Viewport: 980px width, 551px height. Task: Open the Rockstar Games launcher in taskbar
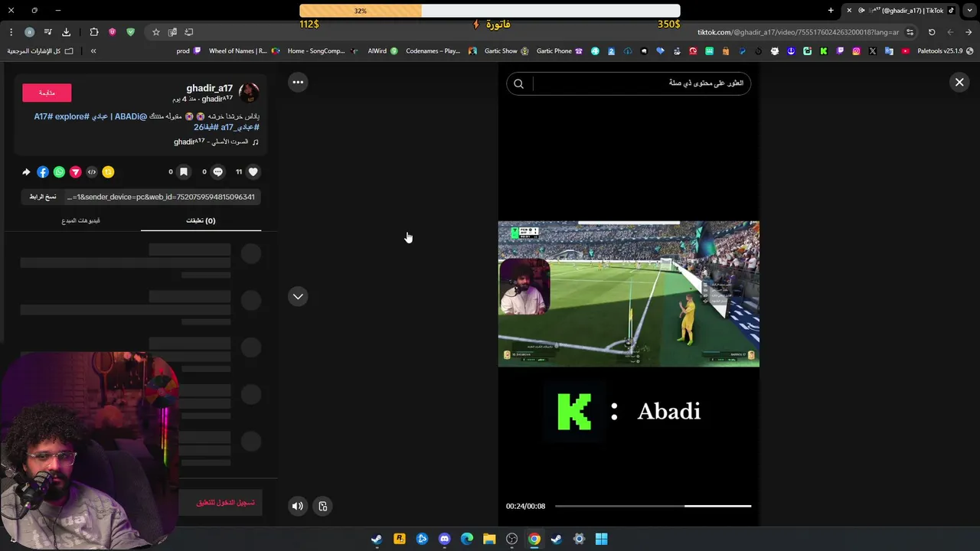[x=399, y=539]
